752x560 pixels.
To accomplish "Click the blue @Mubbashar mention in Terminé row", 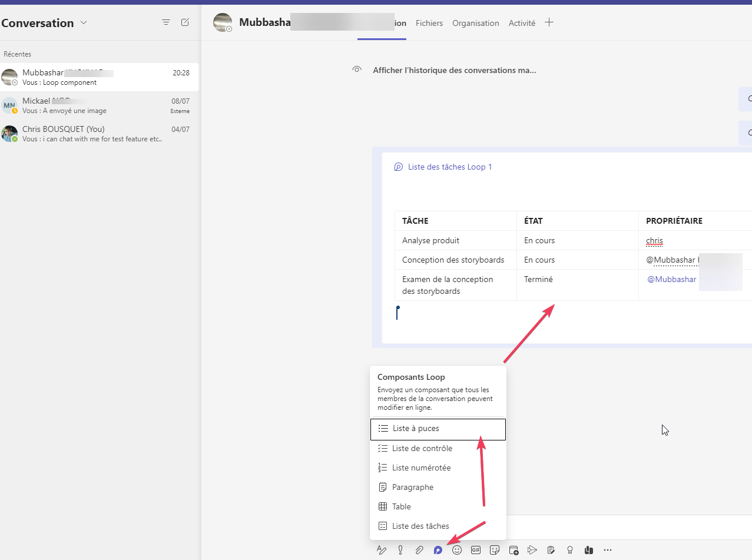I will click(672, 279).
